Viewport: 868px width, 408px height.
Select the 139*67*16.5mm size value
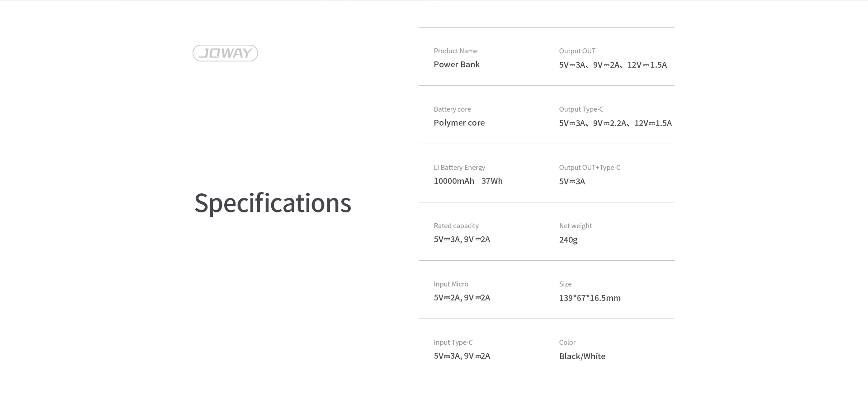pos(590,298)
